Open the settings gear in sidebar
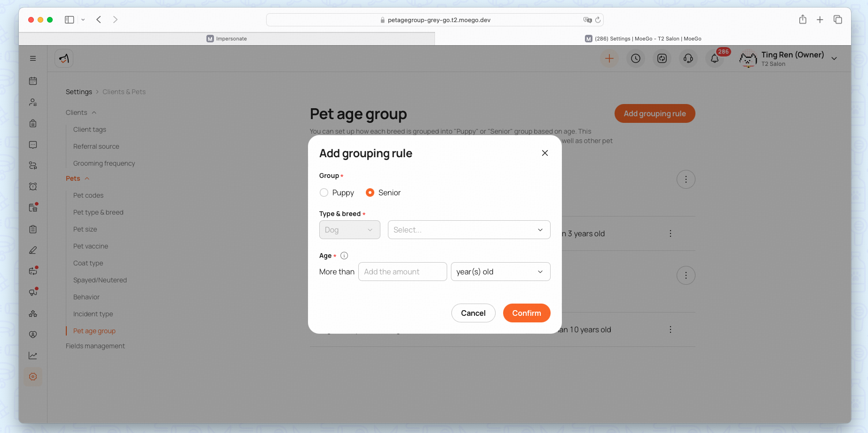Viewport: 868px width, 433px height. [33, 377]
